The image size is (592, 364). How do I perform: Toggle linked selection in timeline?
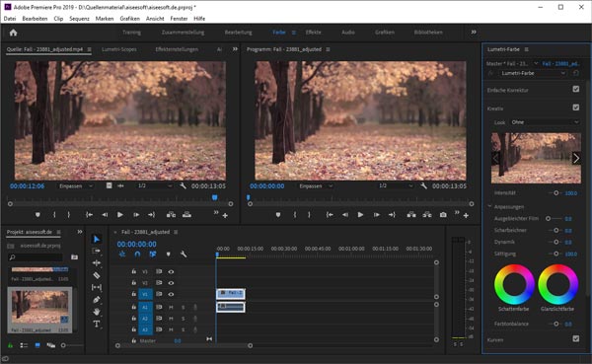coord(153,255)
